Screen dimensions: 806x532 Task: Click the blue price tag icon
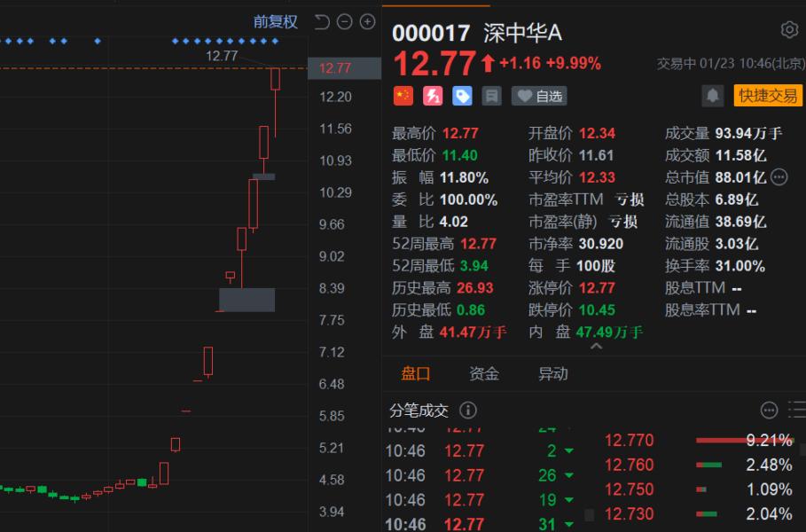point(462,96)
